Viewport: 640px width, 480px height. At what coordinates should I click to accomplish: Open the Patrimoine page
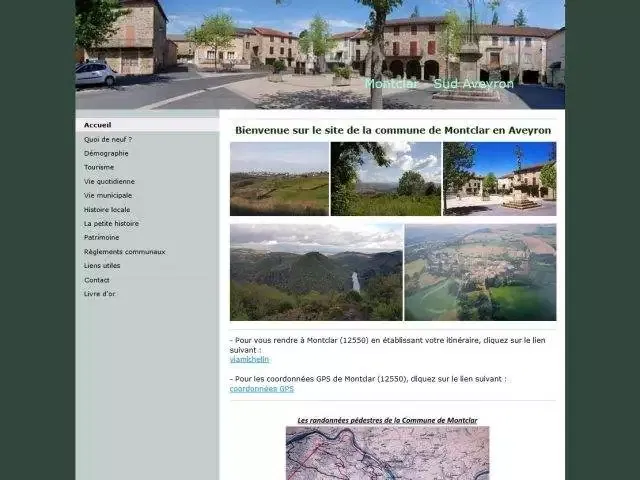pyautogui.click(x=102, y=238)
